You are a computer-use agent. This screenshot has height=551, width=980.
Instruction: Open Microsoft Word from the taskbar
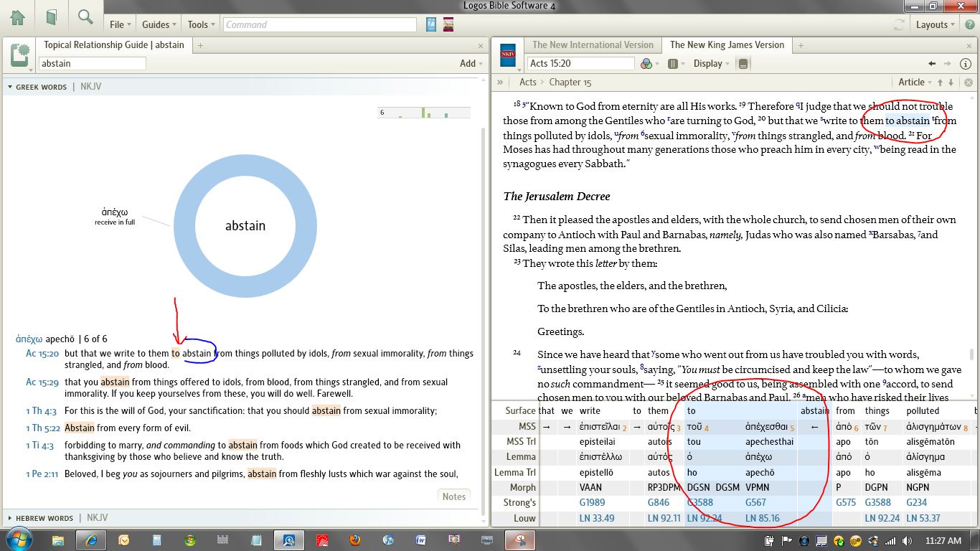[x=421, y=540]
